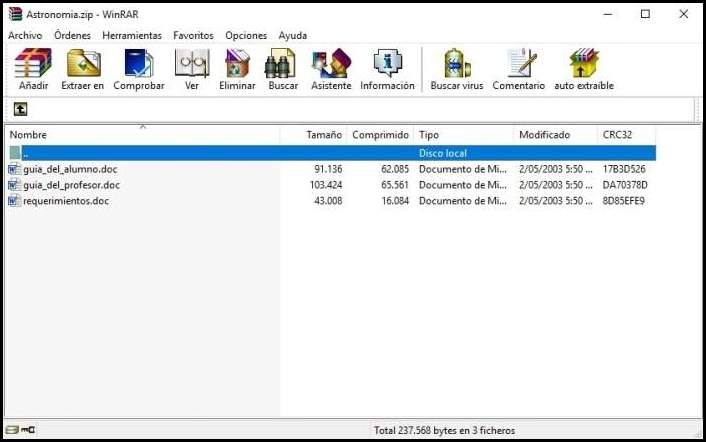
Task: Add a Comentario to the archive
Action: pos(519,69)
